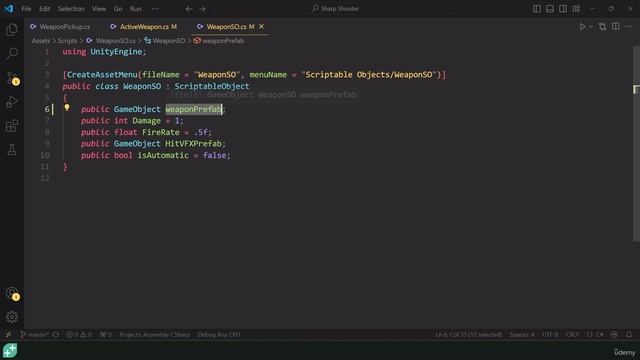Click the vertical scrollbar in the editor
The image size is (640, 360).
coord(636,143)
